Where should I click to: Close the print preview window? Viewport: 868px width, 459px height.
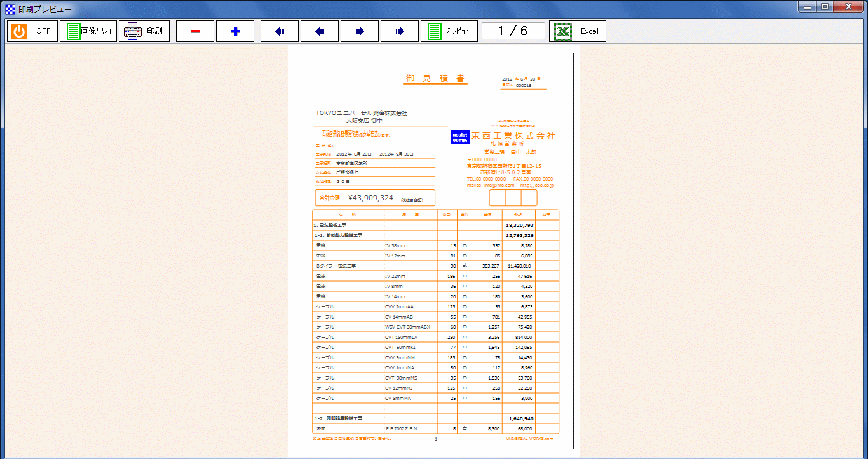850,7
